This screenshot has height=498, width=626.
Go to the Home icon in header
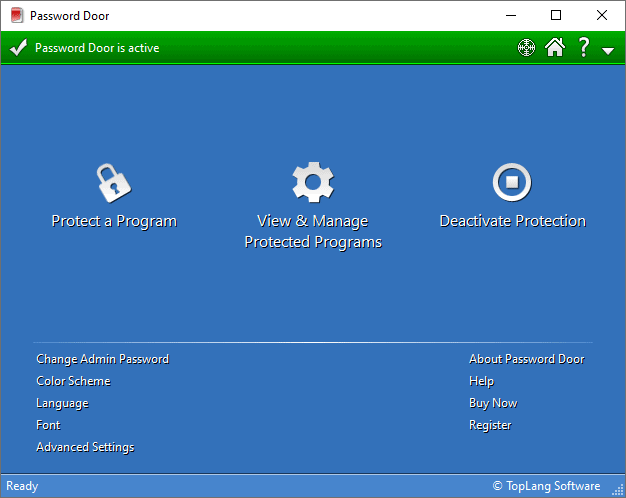[x=555, y=48]
